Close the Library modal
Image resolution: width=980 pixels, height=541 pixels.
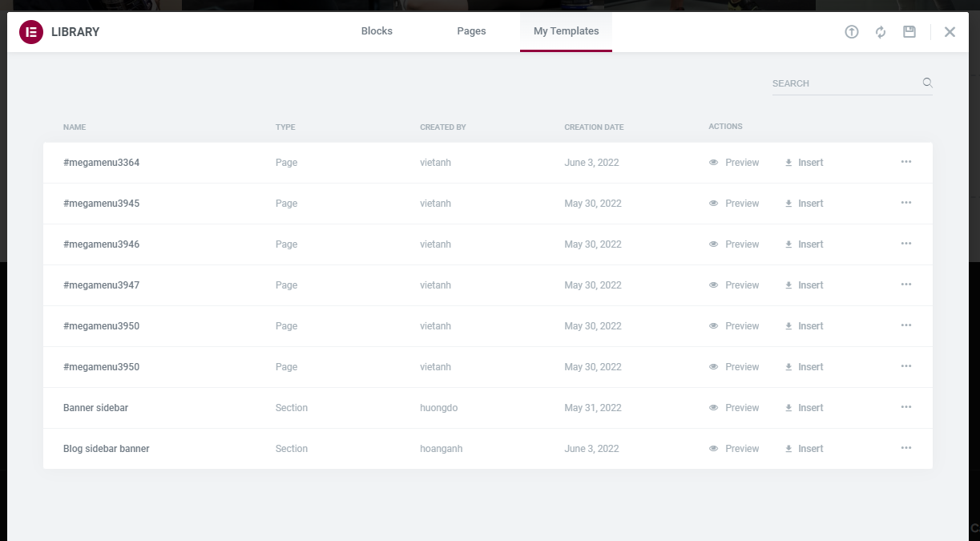click(x=950, y=32)
